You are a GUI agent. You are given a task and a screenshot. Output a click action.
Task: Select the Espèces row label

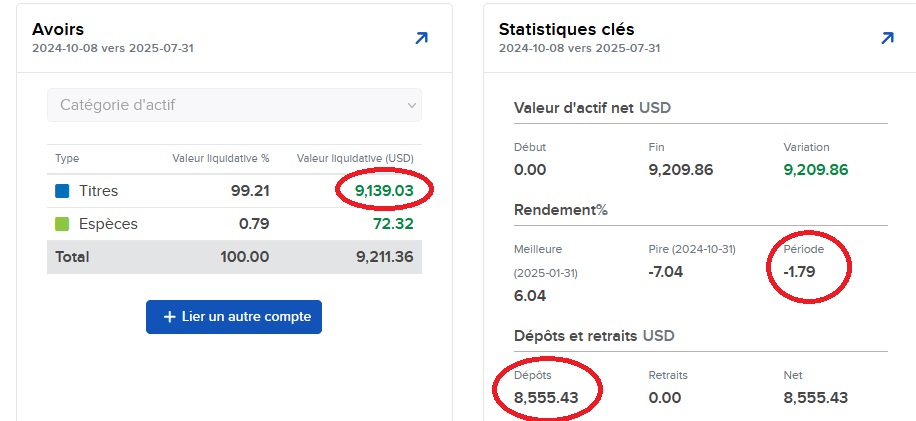tap(108, 224)
